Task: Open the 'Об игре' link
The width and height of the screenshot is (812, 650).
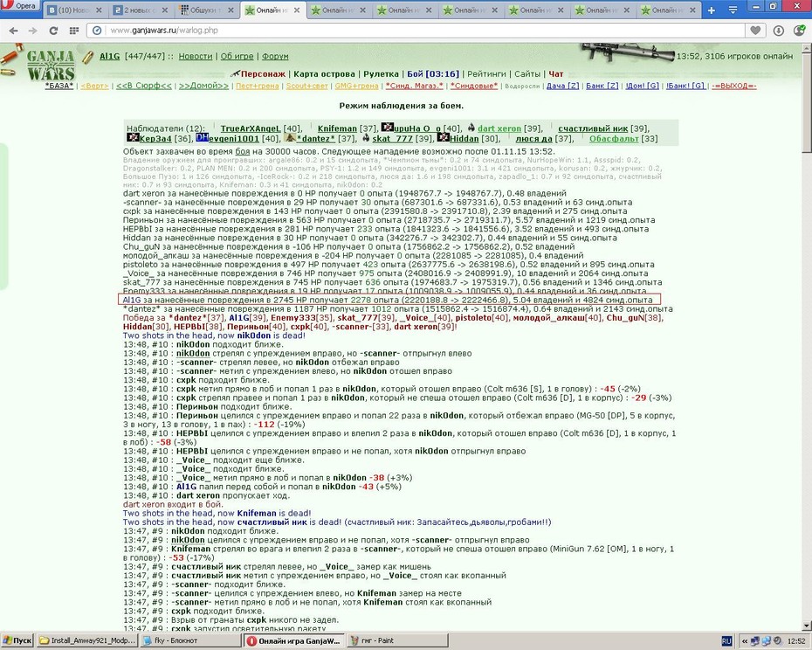Action: (x=237, y=56)
